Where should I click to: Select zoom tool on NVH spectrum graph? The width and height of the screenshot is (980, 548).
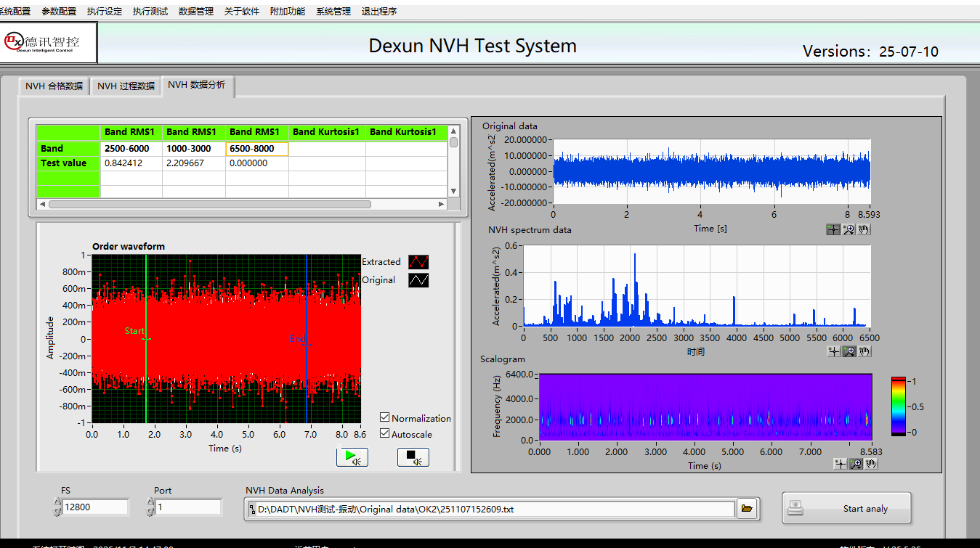849,351
